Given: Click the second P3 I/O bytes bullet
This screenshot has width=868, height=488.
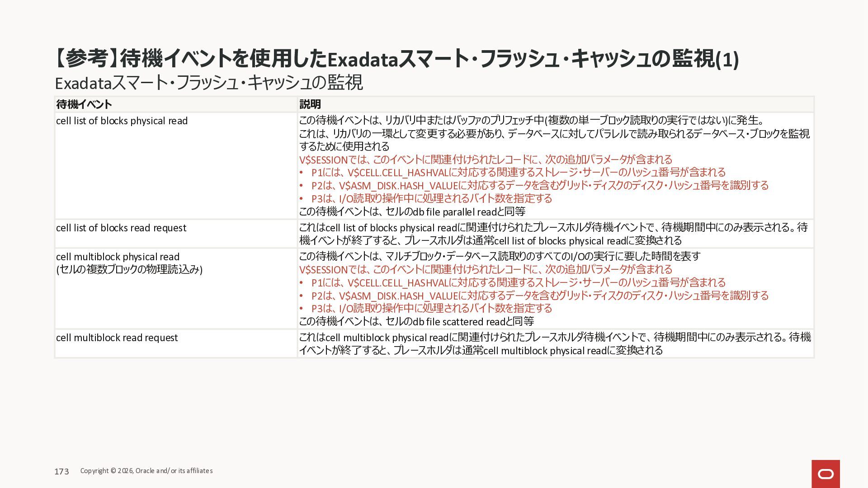Looking at the screenshot, I should [431, 309].
